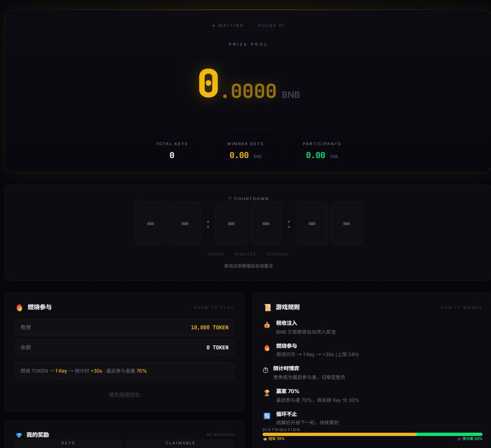Click the WINNER GETS 0.00 BNB value
This screenshot has height=448, width=491.
[245, 155]
